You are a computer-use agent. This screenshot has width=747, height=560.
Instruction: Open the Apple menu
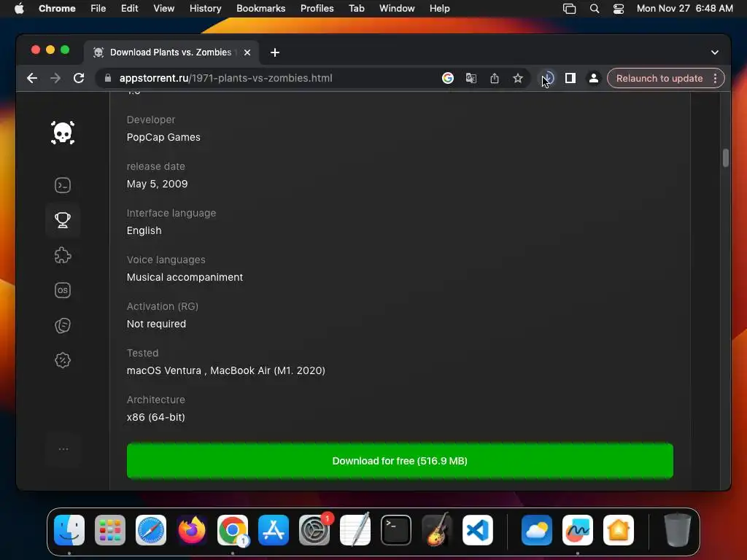19,9
